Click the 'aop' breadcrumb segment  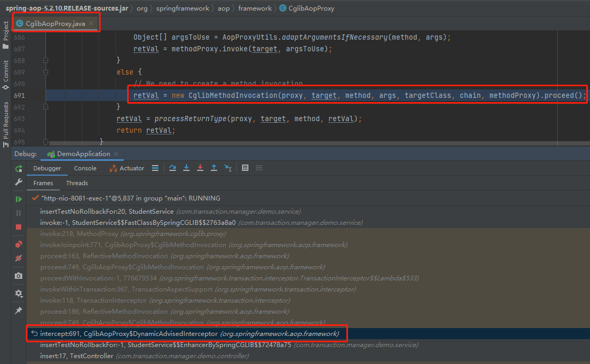224,8
